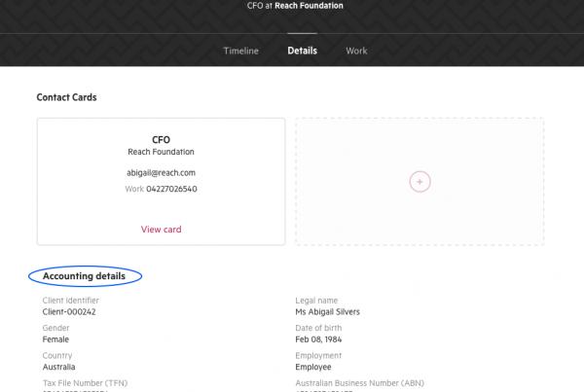Viewport: 584px width, 392px height.
Task: Click the Accounting details heading
Action: pos(84,276)
